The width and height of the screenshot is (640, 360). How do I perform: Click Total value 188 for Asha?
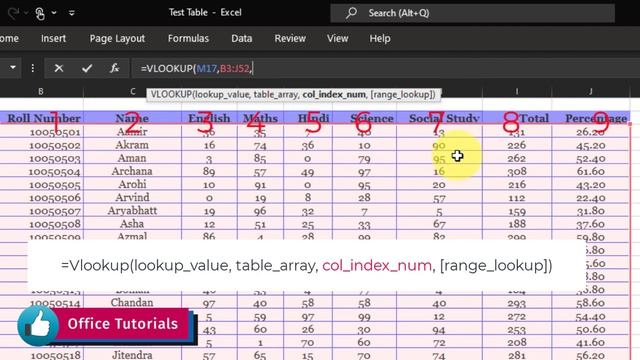(x=517, y=224)
